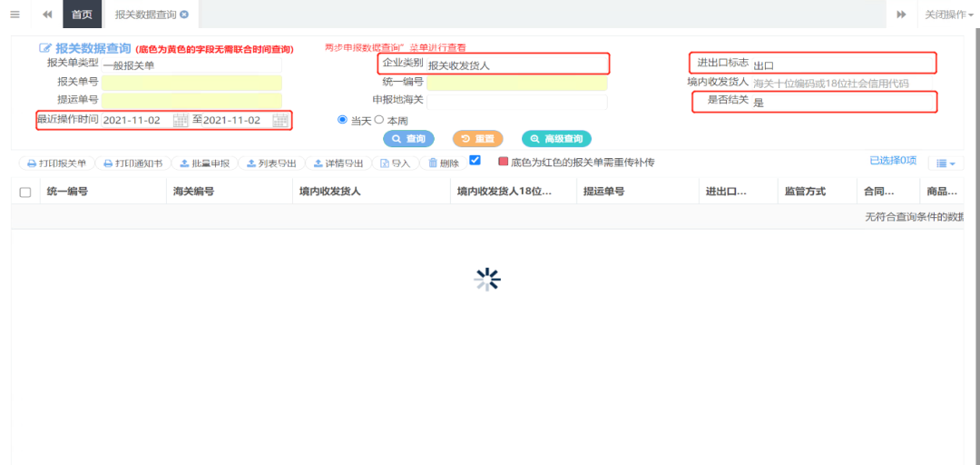980x465 pixels.
Task: Click the end date field after 至
Action: 238,121
